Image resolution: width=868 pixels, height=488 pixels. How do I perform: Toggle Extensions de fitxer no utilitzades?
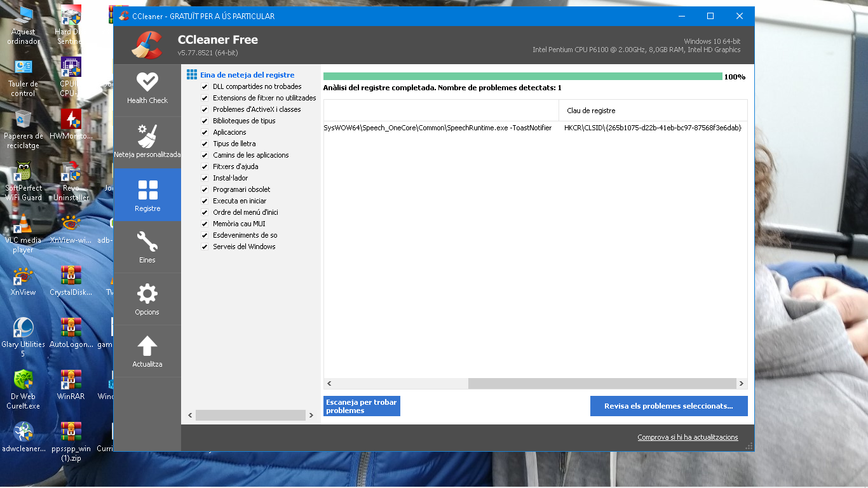coord(205,98)
